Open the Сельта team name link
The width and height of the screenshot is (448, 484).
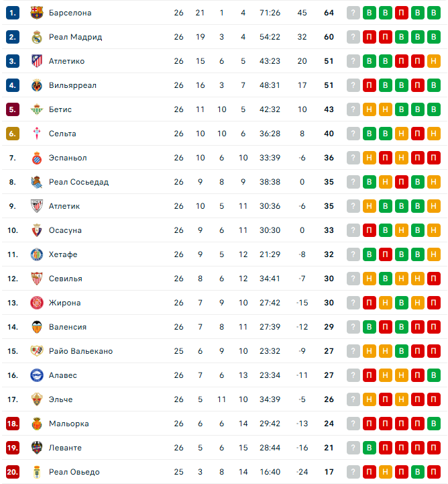(x=62, y=134)
